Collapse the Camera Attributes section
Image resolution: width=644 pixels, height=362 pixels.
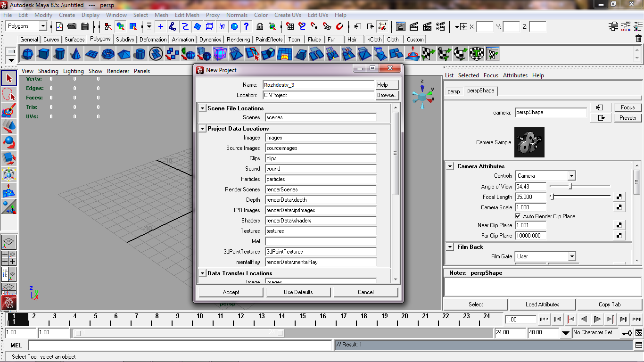click(449, 166)
